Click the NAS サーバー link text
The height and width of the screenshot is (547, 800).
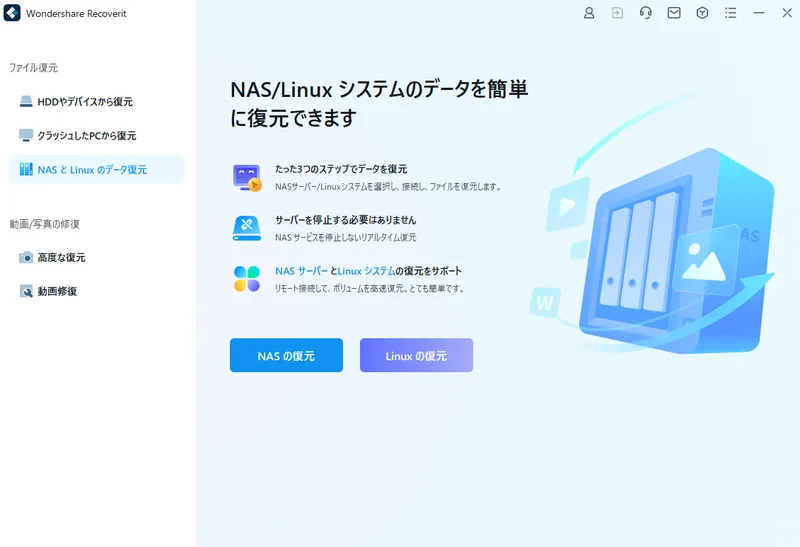click(x=301, y=271)
